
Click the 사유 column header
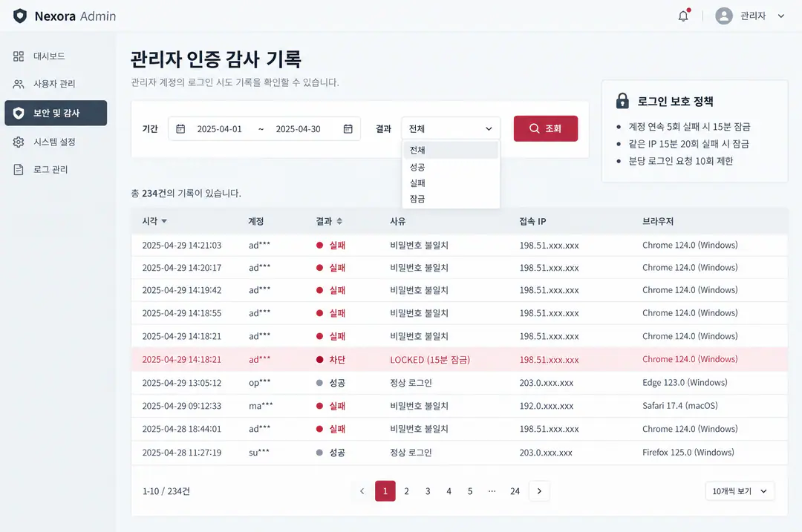(x=397, y=221)
